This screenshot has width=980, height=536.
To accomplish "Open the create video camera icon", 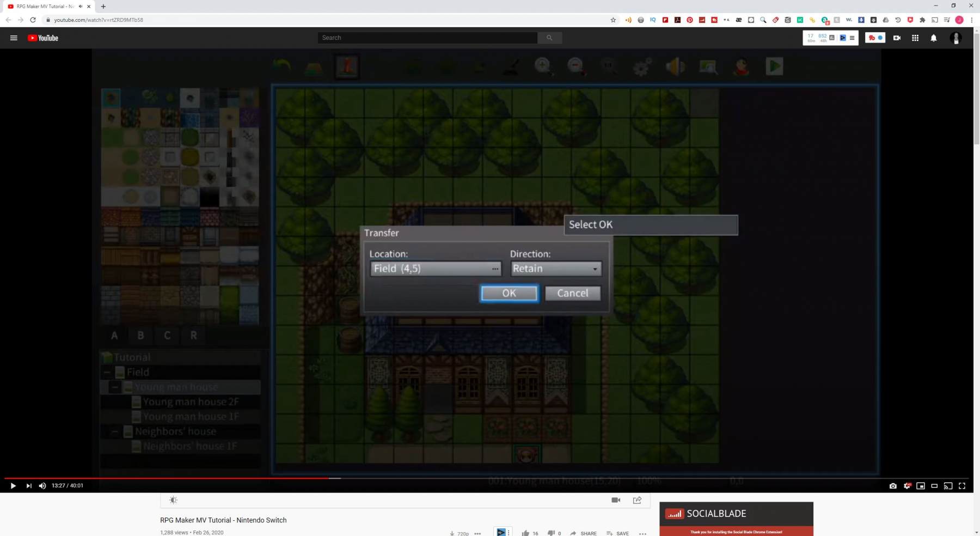I will (x=897, y=38).
